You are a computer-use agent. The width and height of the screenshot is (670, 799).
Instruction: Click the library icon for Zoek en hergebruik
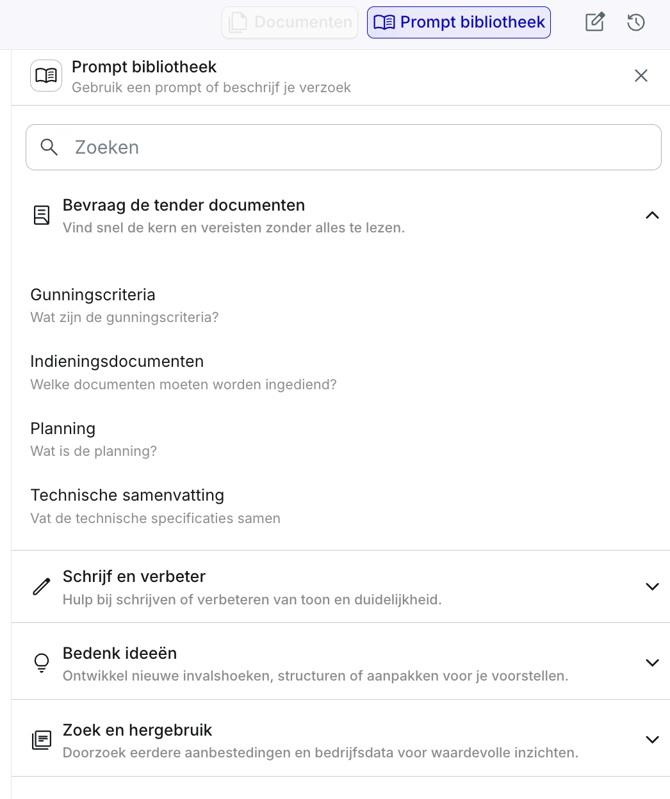41,740
